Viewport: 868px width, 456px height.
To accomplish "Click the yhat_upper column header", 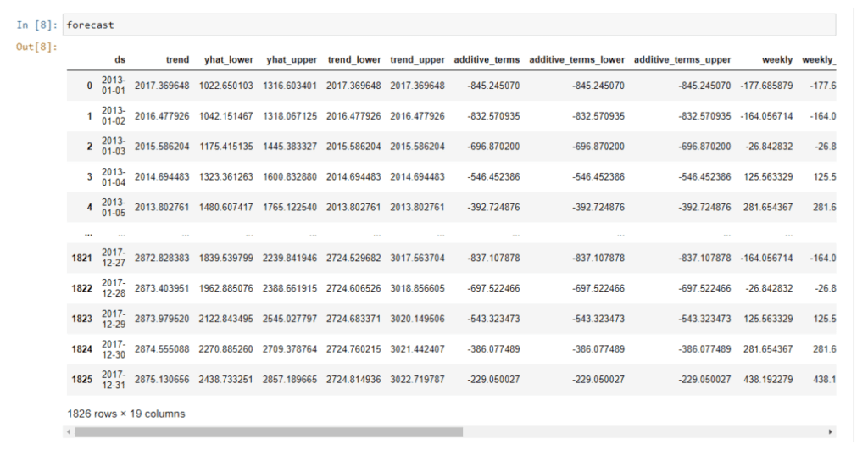I will pyautogui.click(x=292, y=60).
